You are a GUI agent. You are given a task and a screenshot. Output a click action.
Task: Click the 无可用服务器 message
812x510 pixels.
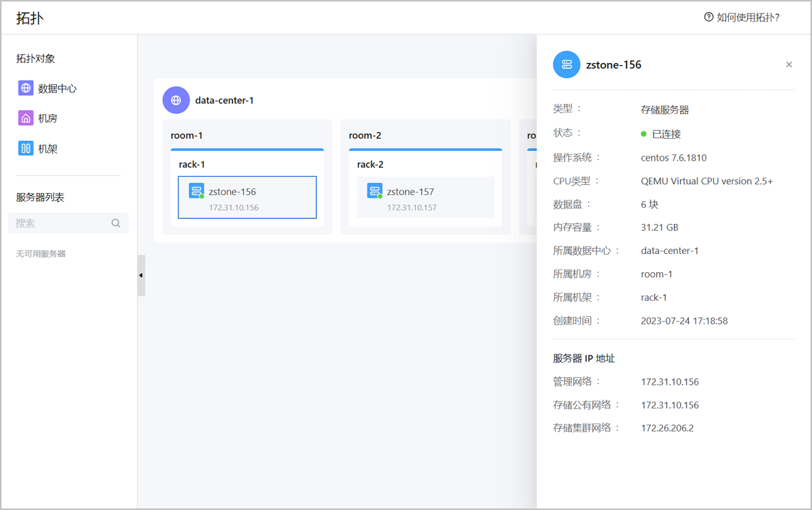pyautogui.click(x=41, y=254)
